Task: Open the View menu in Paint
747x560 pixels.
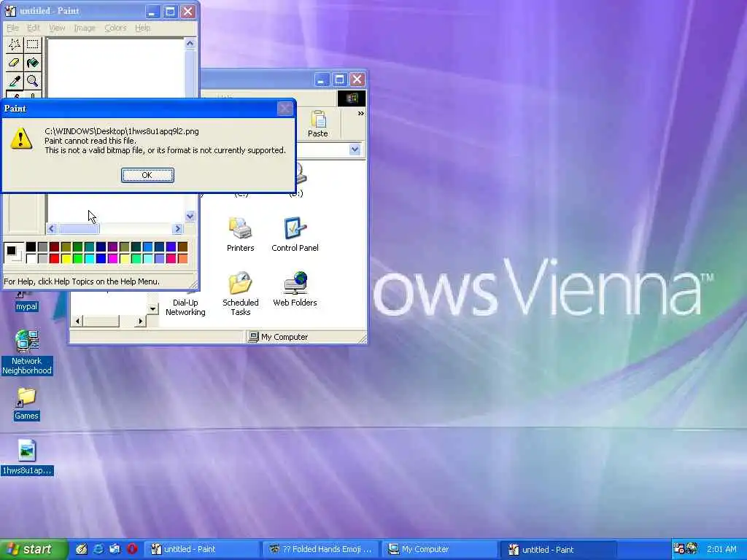Action: 57,28
